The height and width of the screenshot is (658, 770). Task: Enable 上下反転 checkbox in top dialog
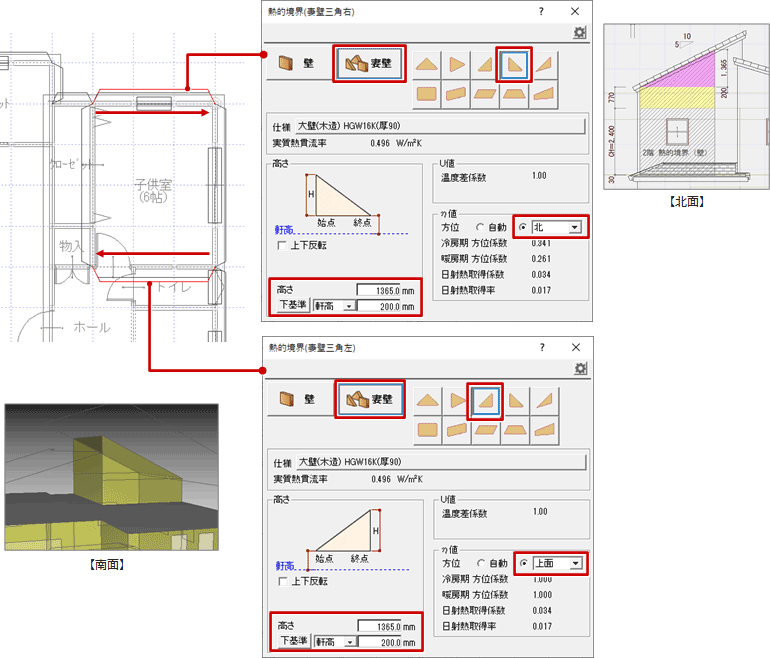point(283,245)
